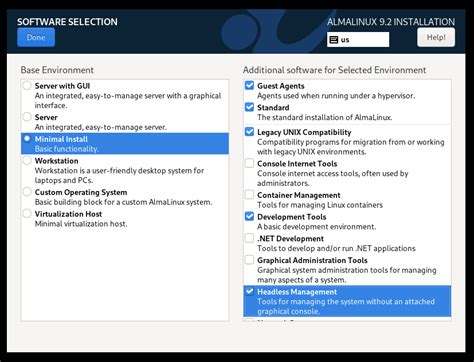Viewport: 474px width, 362px height.
Task: Click the Minimal Install radio button
Action: (27, 139)
